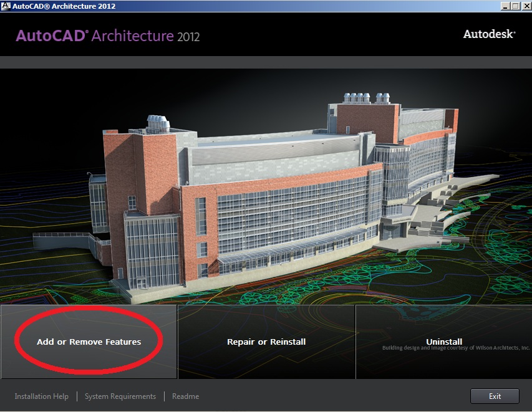Open Installation Help
The width and height of the screenshot is (532, 412).
pos(41,396)
